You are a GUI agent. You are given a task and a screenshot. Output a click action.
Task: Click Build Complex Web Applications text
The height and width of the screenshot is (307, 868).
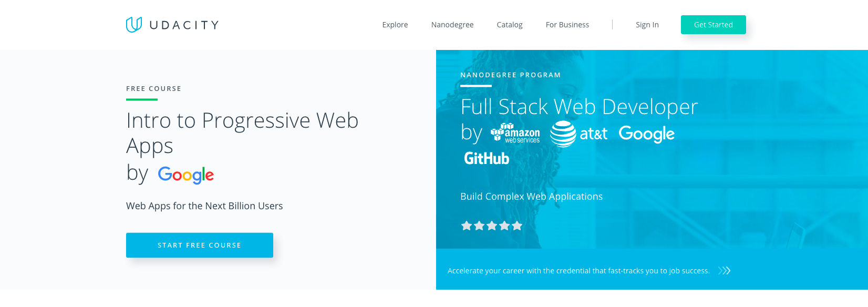[x=532, y=197]
